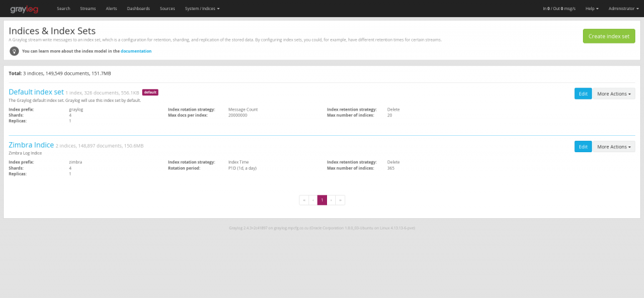Screen dimensions: 644x298
Task: Click the 'graylog' index prefix value
Action: pyautogui.click(x=76, y=109)
